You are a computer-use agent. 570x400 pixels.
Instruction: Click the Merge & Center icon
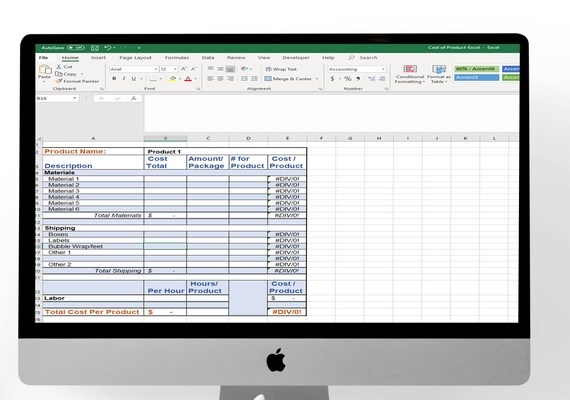[x=268, y=79]
